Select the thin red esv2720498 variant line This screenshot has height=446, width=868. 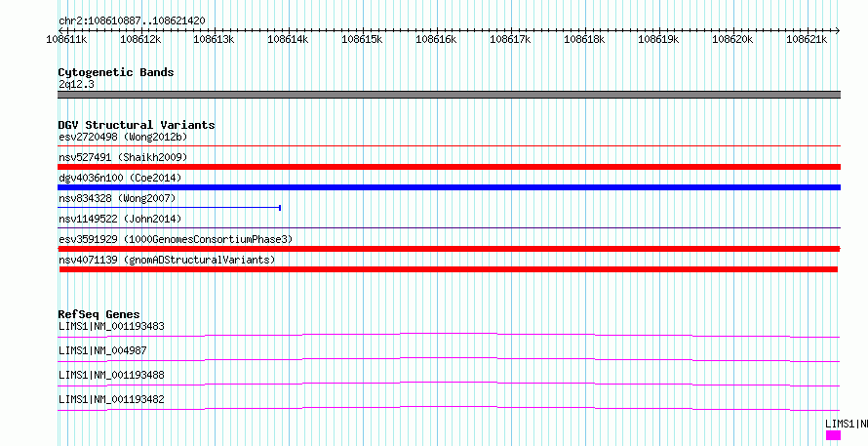(449, 145)
